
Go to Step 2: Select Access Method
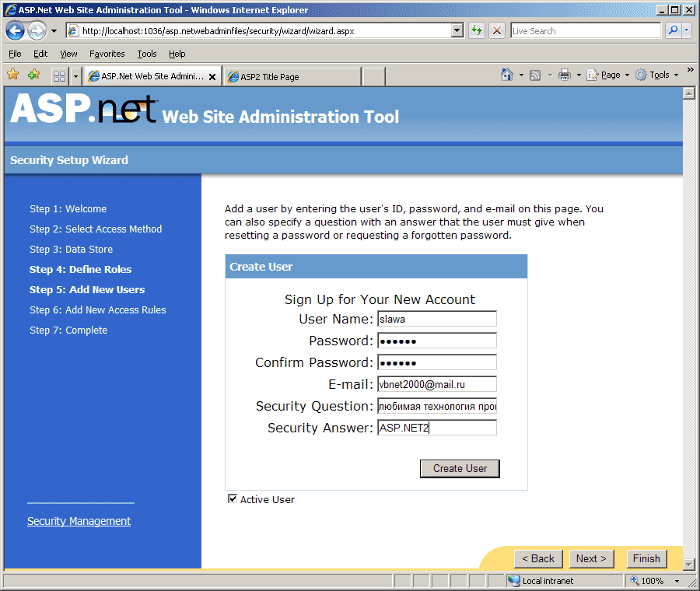click(96, 229)
